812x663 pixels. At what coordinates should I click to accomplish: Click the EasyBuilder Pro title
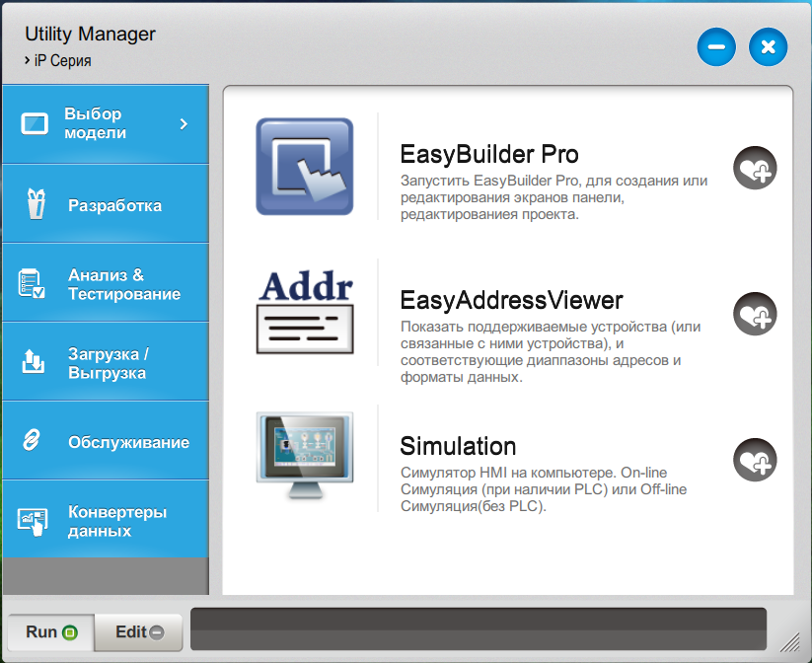489,154
